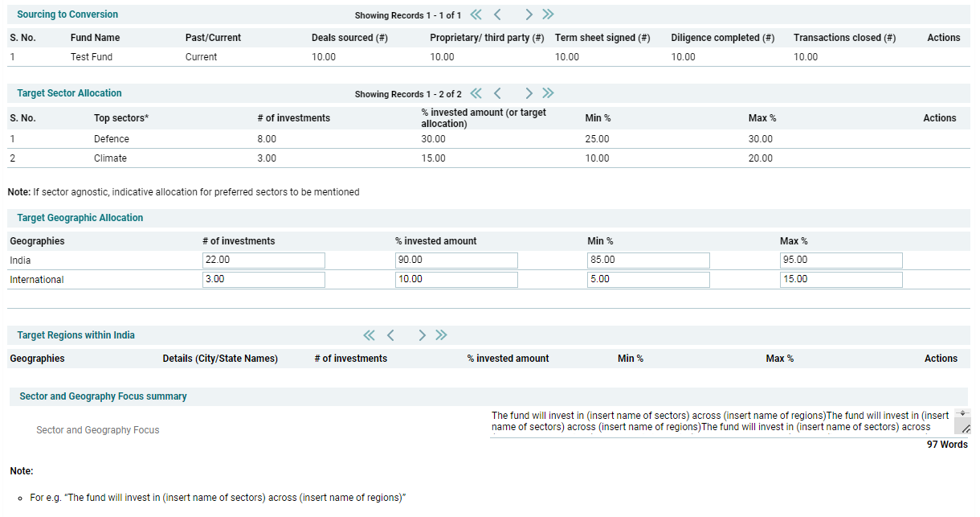
Task: Go to first page in Sourcing to Conversion
Action: click(476, 14)
